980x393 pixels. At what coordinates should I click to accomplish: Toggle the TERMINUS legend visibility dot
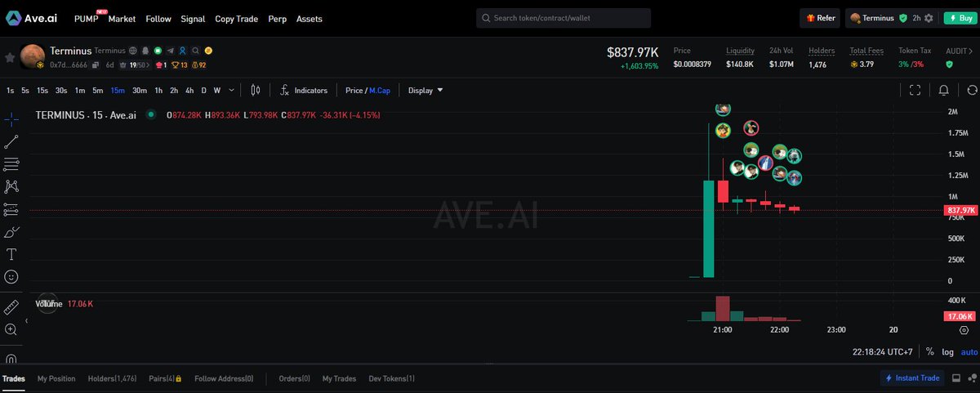click(151, 115)
